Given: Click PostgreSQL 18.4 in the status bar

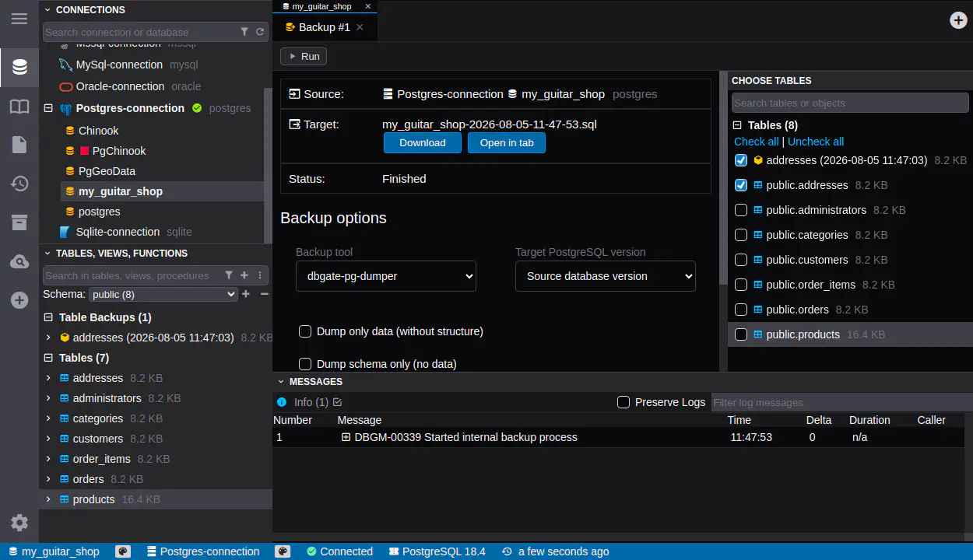Looking at the screenshot, I should click(437, 551).
